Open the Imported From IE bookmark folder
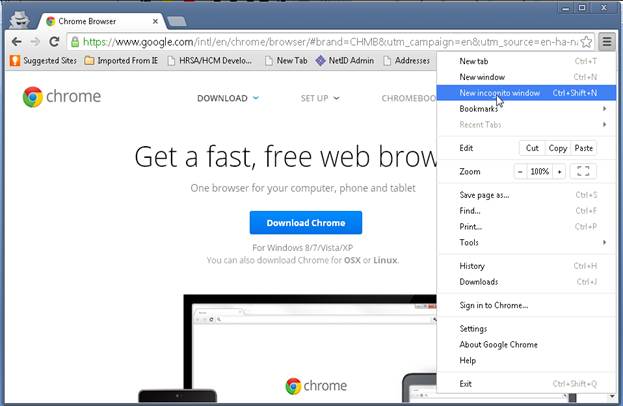Image resolution: width=623 pixels, height=406 pixels. tap(121, 61)
